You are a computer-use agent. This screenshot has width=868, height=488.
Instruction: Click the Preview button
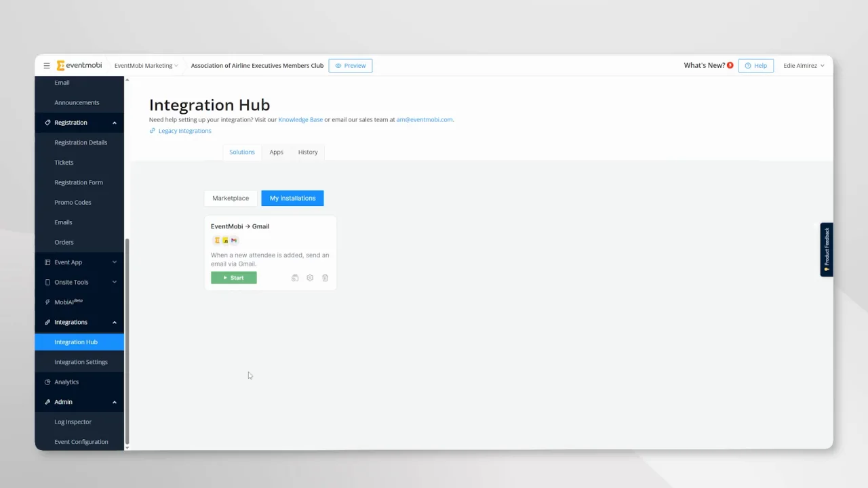pos(351,66)
